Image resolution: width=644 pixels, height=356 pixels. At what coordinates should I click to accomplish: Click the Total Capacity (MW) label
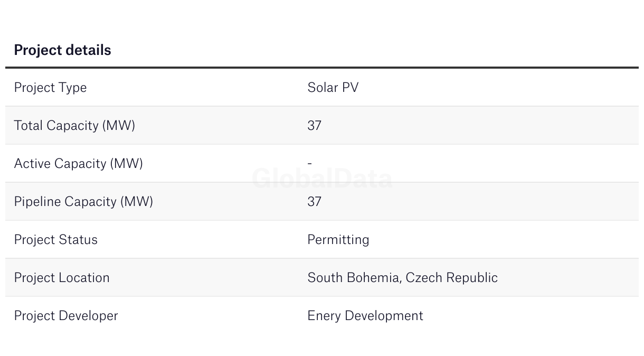pyautogui.click(x=74, y=126)
